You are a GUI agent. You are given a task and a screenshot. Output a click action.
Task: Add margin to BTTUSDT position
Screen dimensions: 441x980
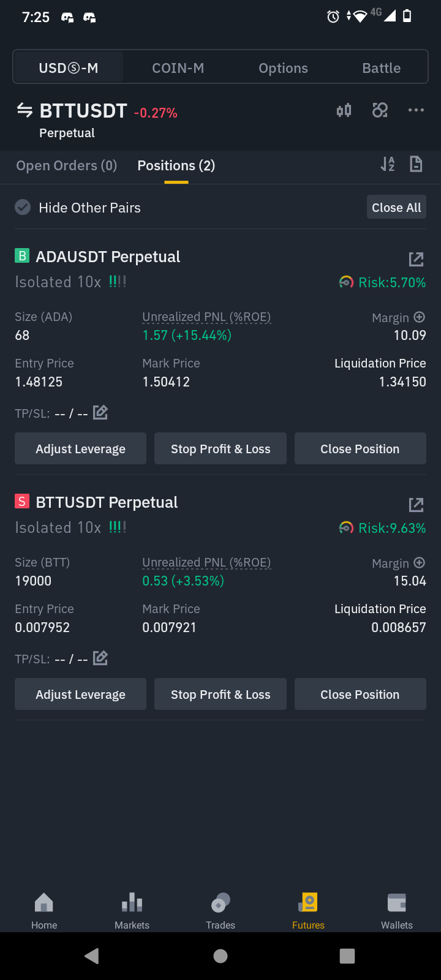tap(420, 563)
